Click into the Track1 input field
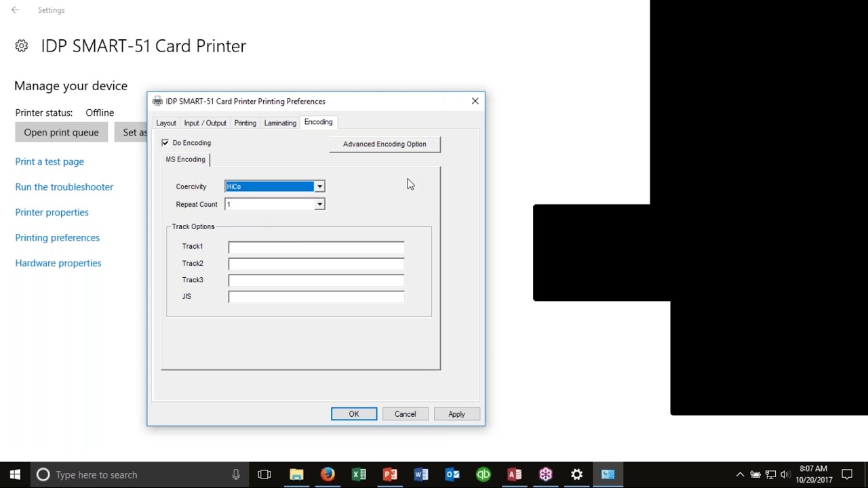The image size is (868, 488). [316, 247]
